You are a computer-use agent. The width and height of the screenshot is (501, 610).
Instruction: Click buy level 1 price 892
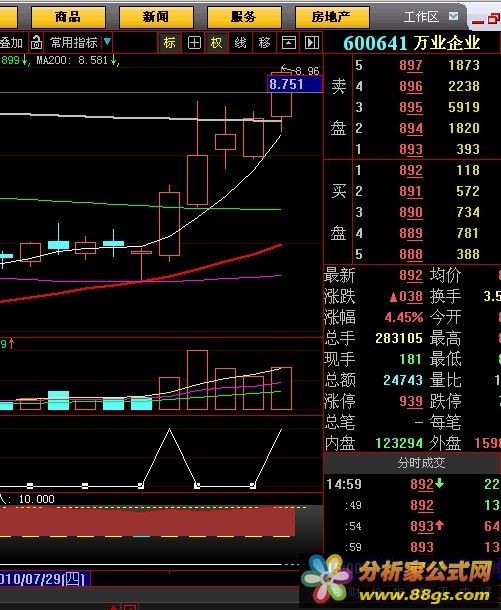pos(411,170)
